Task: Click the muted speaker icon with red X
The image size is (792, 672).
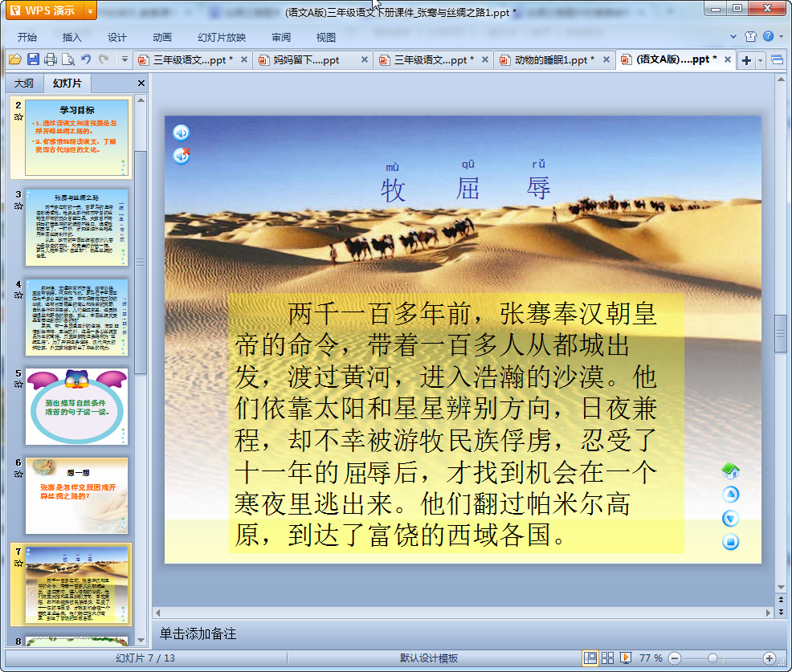Action: point(182,156)
